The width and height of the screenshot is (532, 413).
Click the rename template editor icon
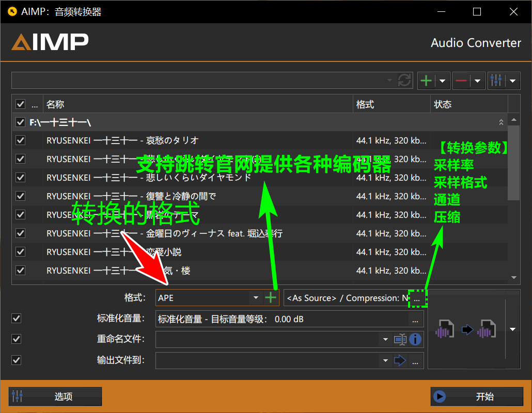(x=400, y=339)
